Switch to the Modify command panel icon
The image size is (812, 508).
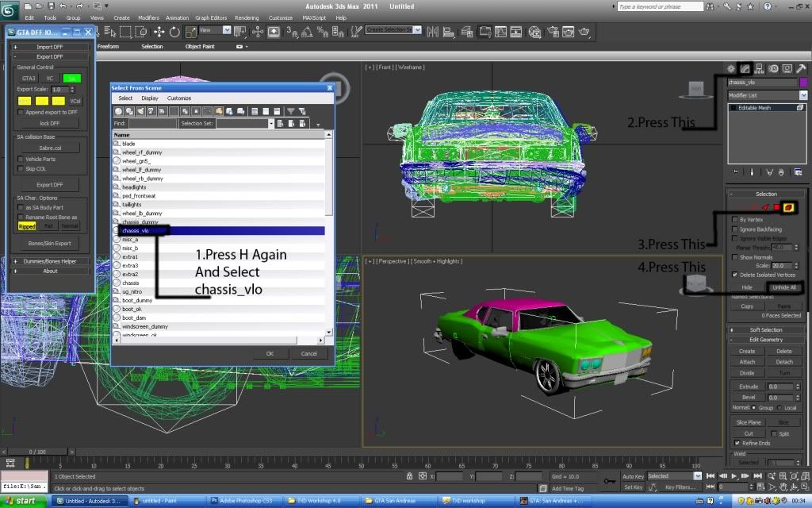[745, 68]
